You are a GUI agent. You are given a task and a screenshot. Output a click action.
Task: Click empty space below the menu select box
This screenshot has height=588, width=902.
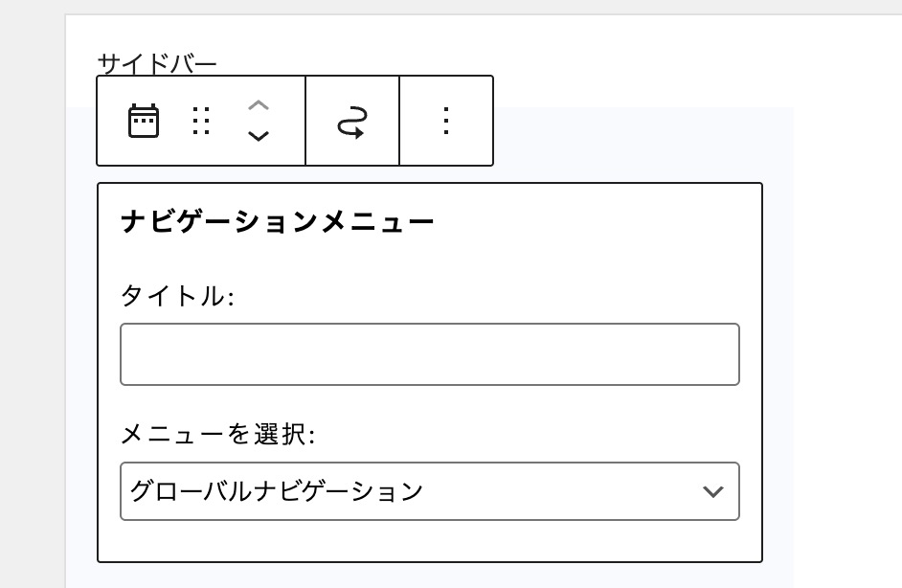tap(430, 541)
